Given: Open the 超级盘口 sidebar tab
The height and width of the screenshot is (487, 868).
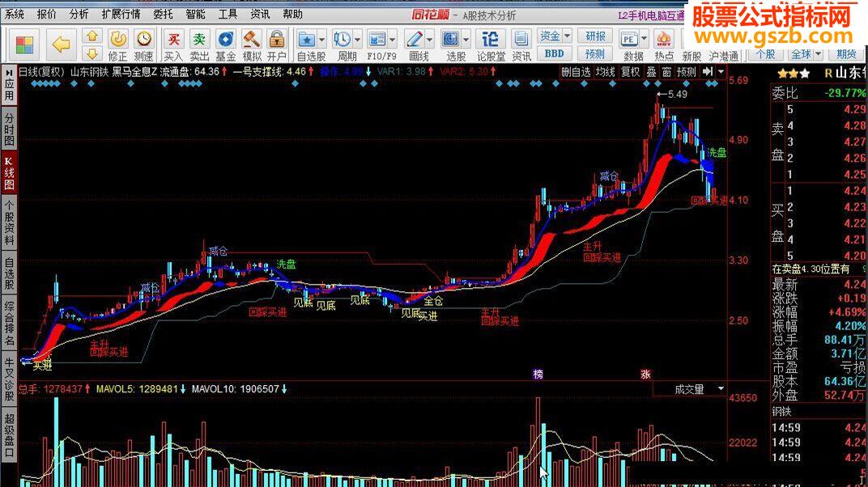Looking at the screenshot, I should click(x=9, y=436).
